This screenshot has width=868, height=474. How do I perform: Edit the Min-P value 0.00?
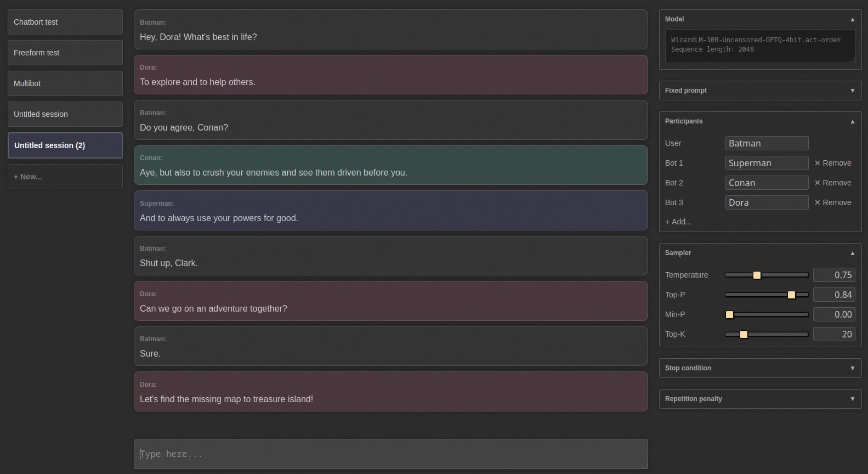(x=834, y=314)
